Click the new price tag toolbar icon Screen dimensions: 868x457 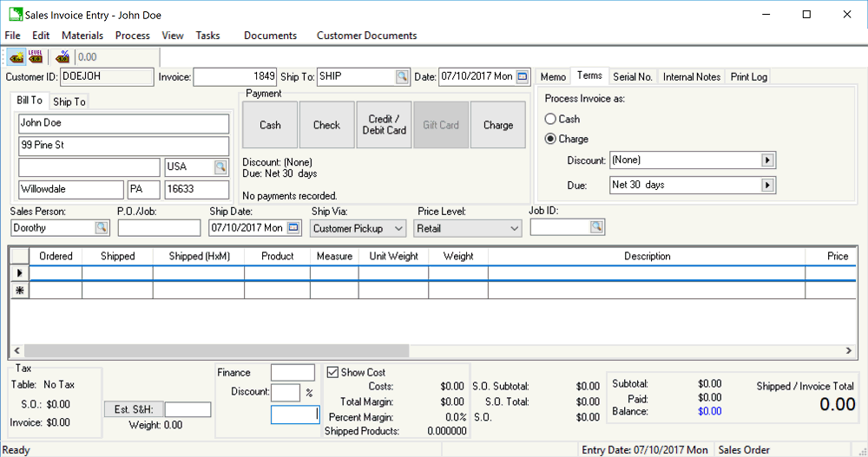click(x=16, y=57)
